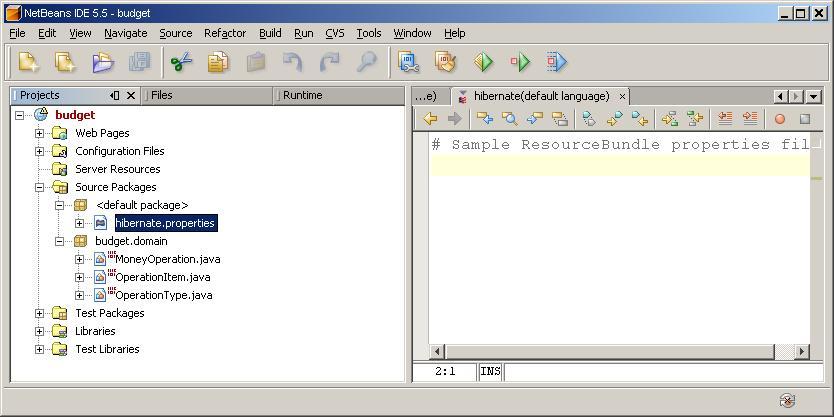Screen dimensions: 834x417
Task: Click Find Next Occurrence editor icon
Action: [x=535, y=119]
